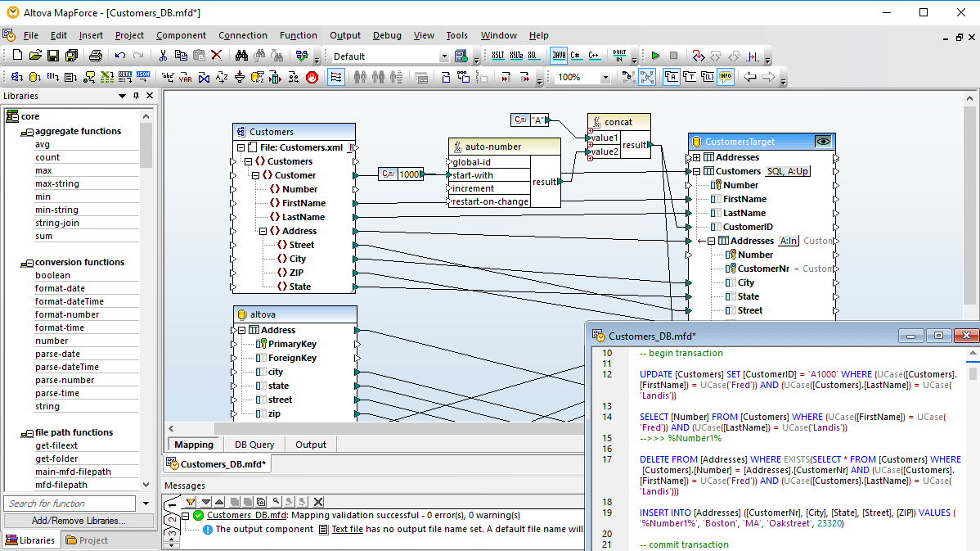Image resolution: width=980 pixels, height=551 pixels.
Task: Click the Sort A-Z component icon
Action: 220,76
